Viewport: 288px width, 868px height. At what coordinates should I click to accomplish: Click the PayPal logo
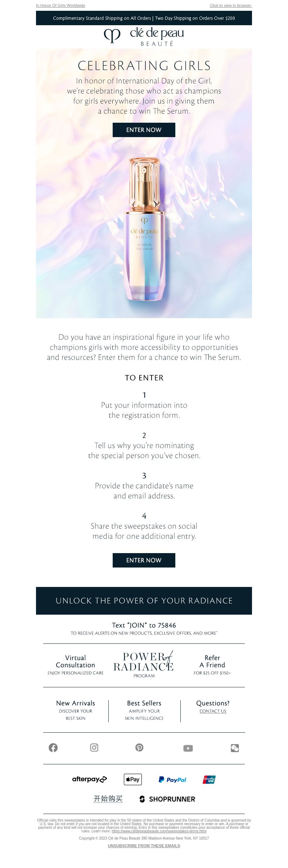[x=172, y=779]
